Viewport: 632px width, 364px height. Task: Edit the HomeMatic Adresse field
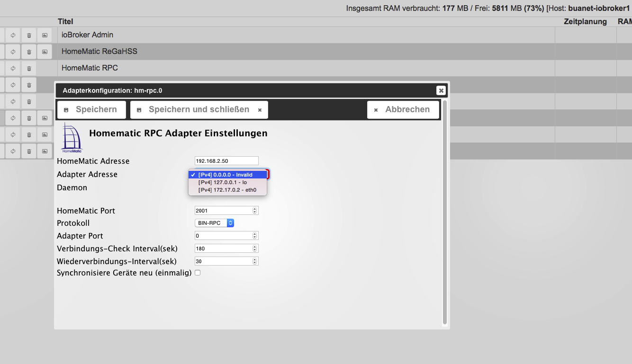[226, 161]
